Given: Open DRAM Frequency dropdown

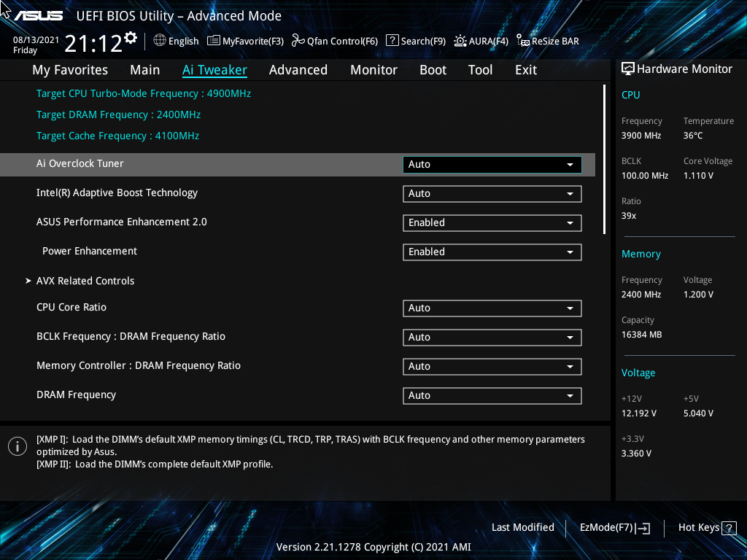Looking at the screenshot, I should [492, 396].
